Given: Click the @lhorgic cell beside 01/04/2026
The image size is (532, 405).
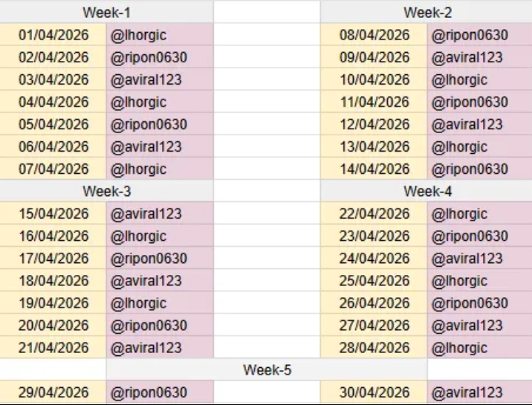Looking at the screenshot, I should point(160,35).
